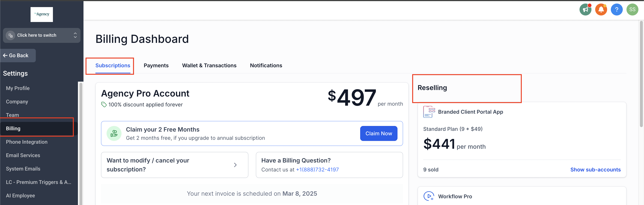The image size is (644, 205).
Task: Click the Agency logo in sidebar
Action: [x=42, y=15]
